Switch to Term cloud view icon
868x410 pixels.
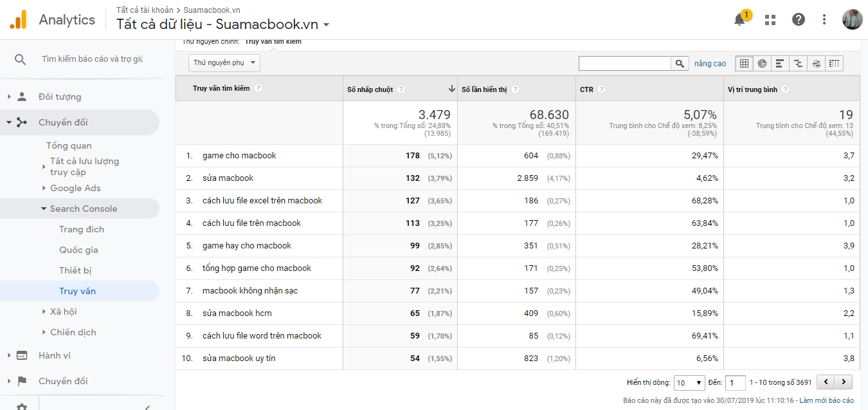click(x=816, y=63)
